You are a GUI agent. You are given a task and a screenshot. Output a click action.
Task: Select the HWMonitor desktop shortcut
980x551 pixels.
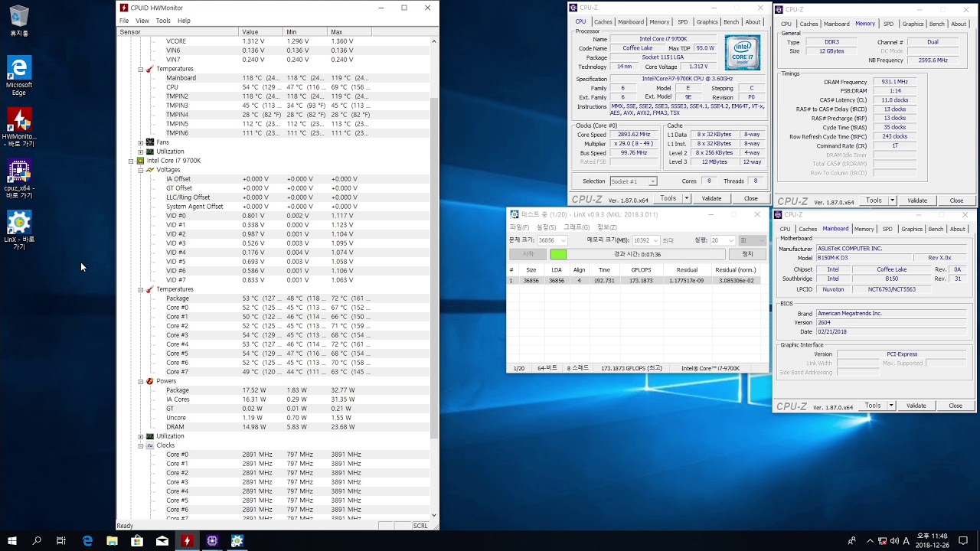[x=19, y=128]
